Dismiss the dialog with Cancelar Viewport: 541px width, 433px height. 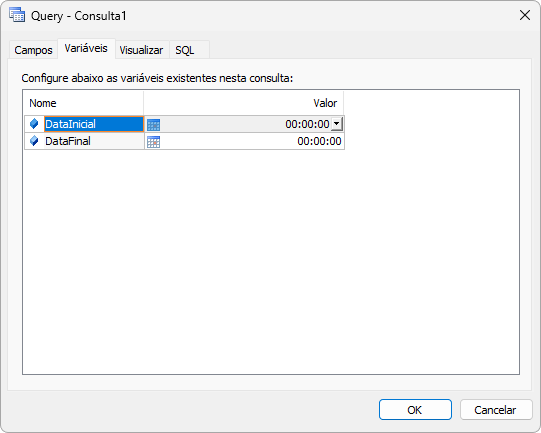[x=496, y=410]
